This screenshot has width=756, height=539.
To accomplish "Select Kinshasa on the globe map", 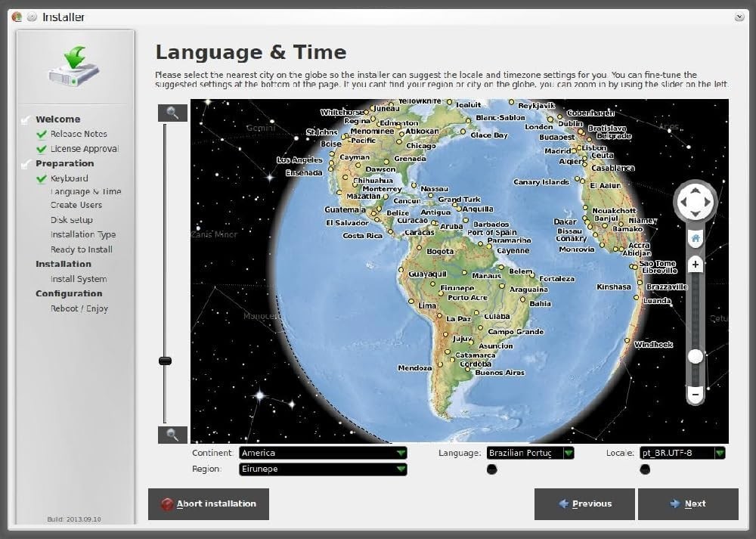I will pyautogui.click(x=614, y=287).
